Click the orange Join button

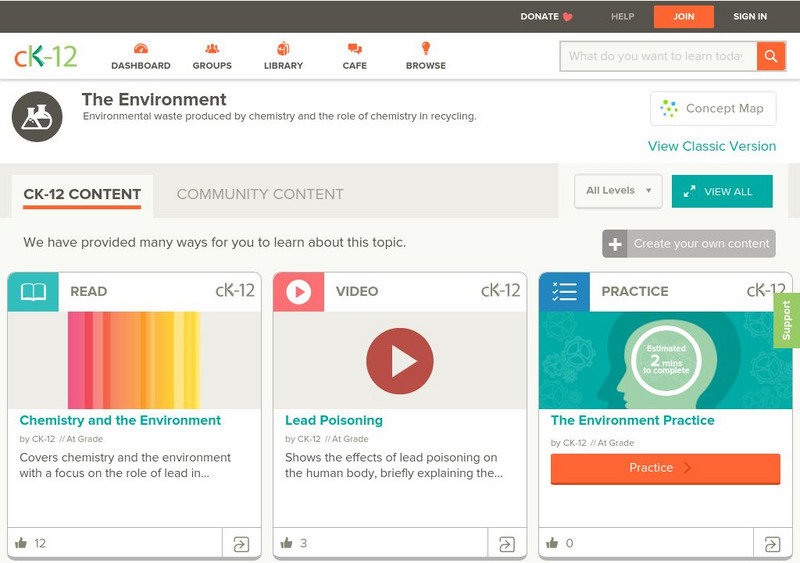(684, 17)
